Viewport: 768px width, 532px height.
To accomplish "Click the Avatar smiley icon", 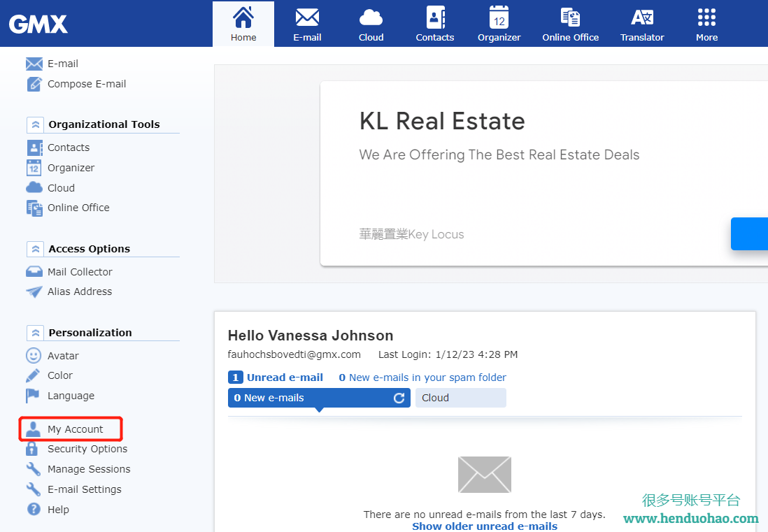I will [x=34, y=356].
